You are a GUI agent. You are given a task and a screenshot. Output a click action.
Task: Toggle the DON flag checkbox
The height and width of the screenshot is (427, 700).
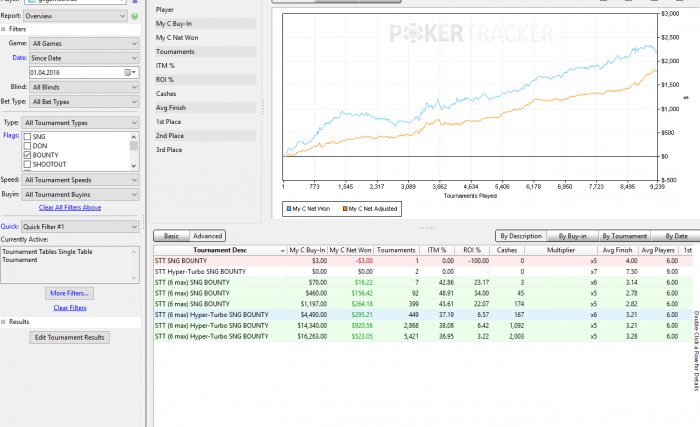pos(27,146)
